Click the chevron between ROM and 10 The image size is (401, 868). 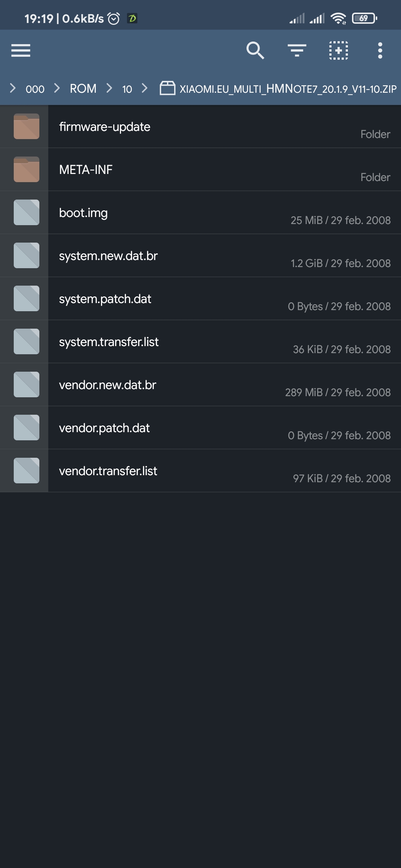[109, 88]
